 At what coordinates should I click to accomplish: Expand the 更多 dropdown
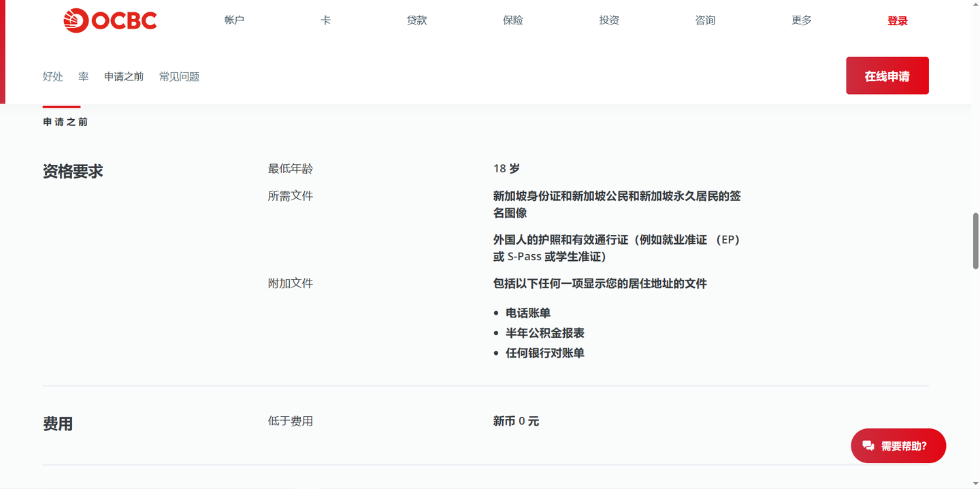(801, 20)
